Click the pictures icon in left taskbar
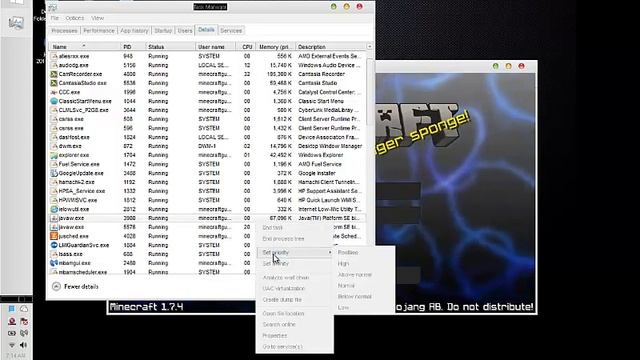This screenshot has height=360, width=640. [16, 23]
